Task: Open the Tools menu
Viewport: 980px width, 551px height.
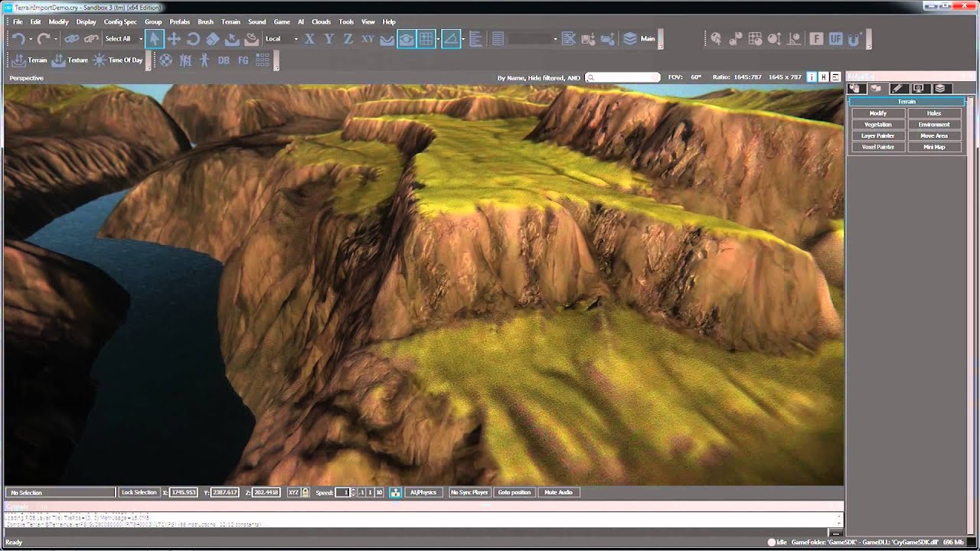Action: [346, 22]
